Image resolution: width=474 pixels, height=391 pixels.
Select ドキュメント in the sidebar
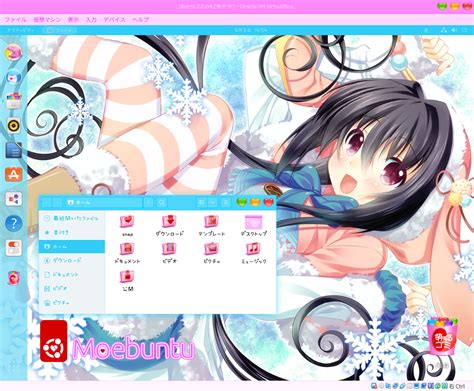click(x=72, y=275)
